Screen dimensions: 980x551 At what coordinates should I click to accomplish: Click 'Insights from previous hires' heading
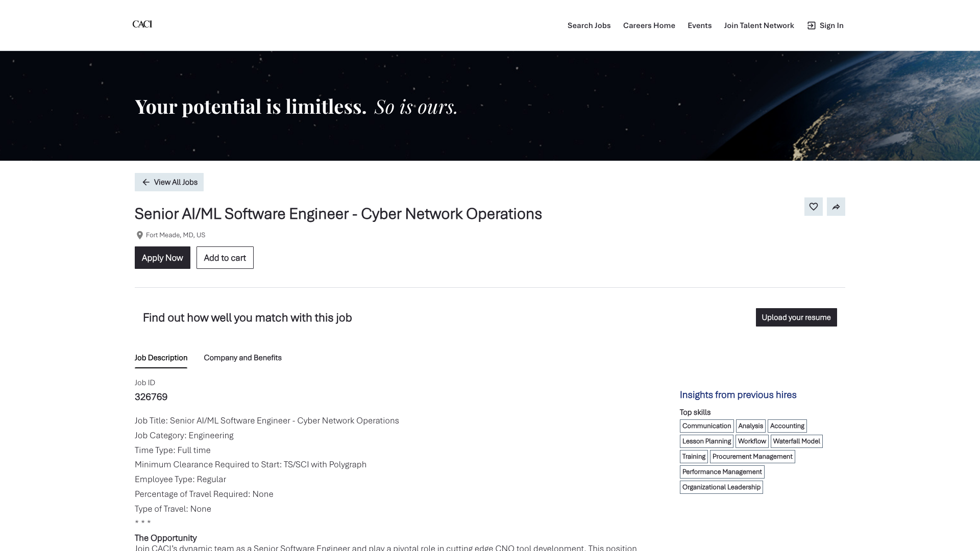point(738,395)
